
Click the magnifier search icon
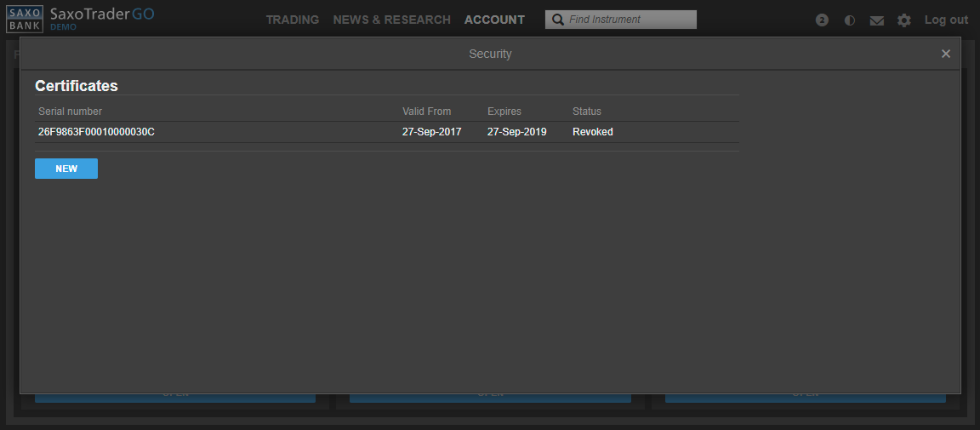(558, 20)
